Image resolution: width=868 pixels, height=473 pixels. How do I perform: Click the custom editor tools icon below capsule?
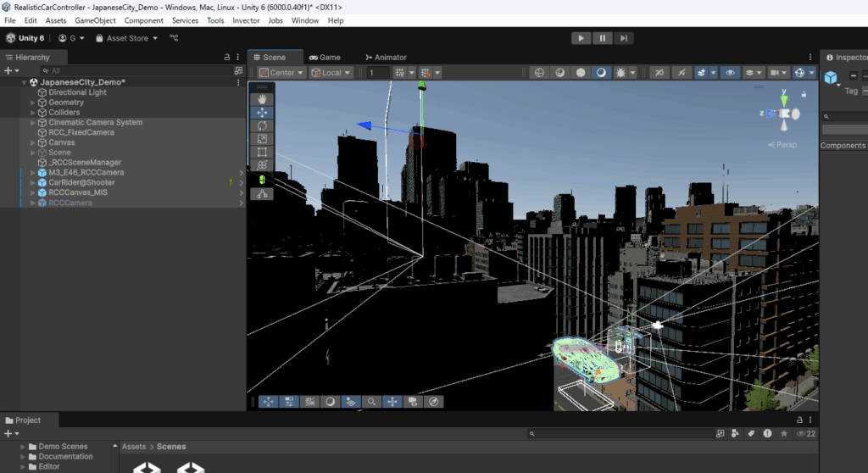[x=262, y=194]
